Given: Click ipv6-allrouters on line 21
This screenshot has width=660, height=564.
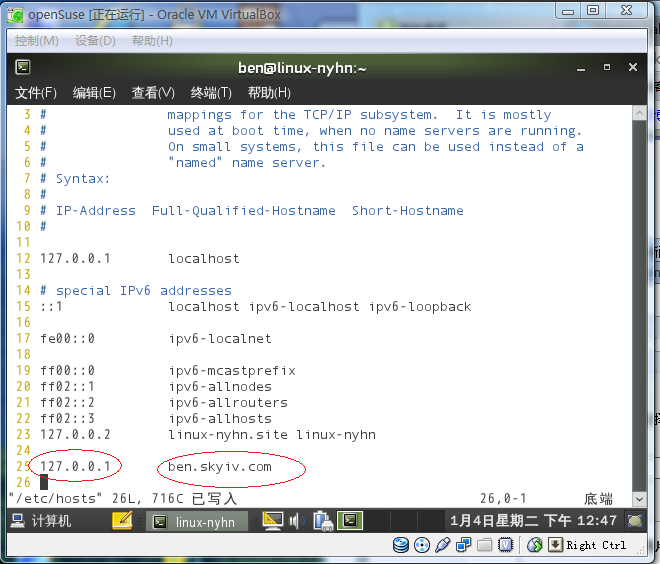Looking at the screenshot, I should (x=228, y=403).
